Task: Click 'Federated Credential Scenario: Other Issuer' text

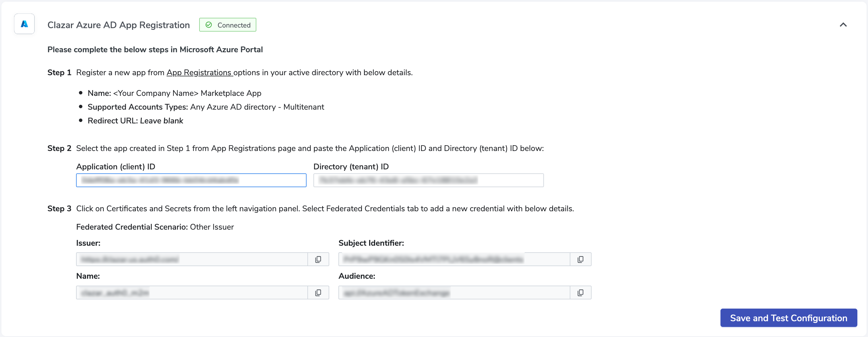Action: 155,227
